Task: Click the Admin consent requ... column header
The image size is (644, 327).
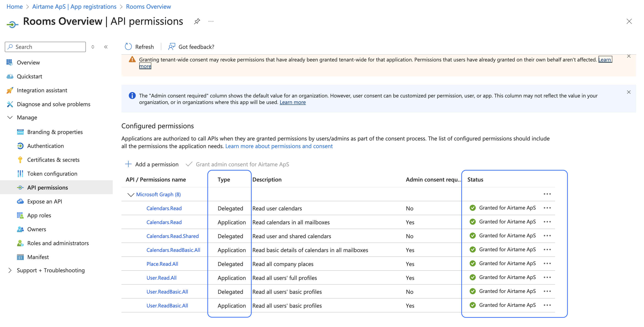Action: pos(433,180)
